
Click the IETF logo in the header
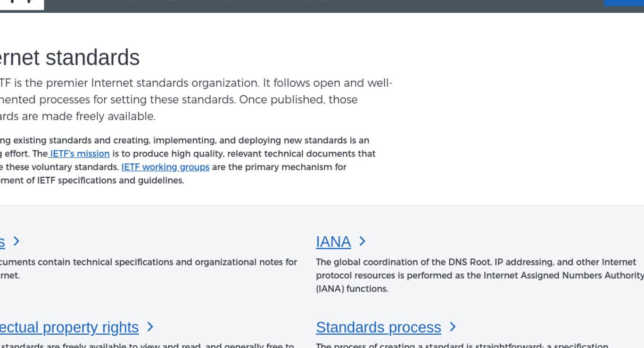click(x=22, y=4)
